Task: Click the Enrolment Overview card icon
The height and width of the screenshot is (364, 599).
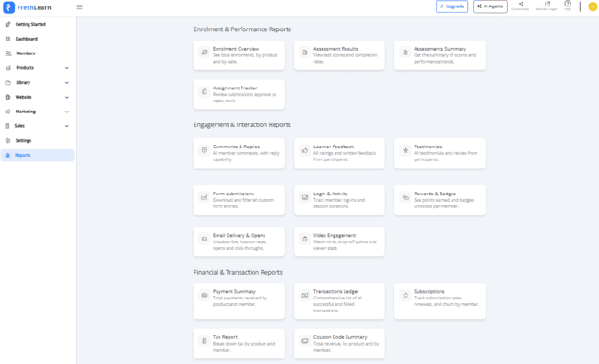Action: 205,53
